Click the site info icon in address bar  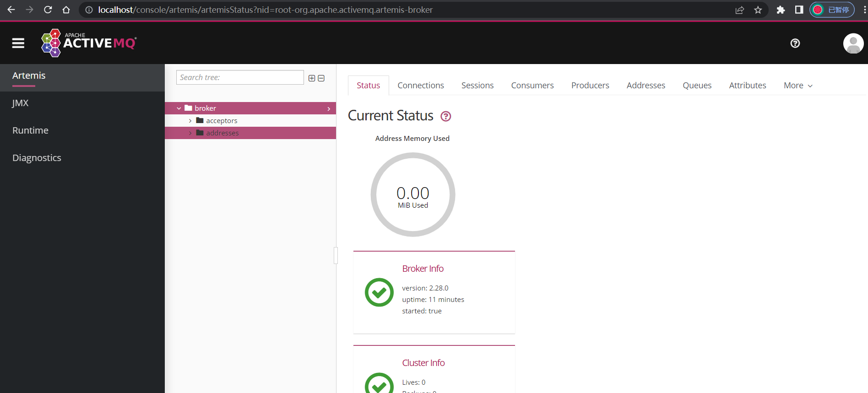click(x=89, y=10)
